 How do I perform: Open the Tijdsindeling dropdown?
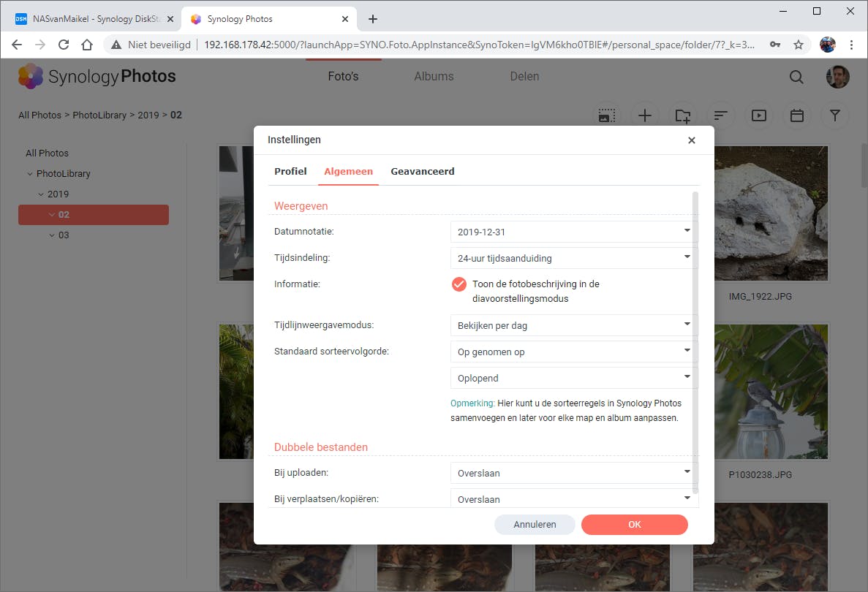tap(573, 258)
